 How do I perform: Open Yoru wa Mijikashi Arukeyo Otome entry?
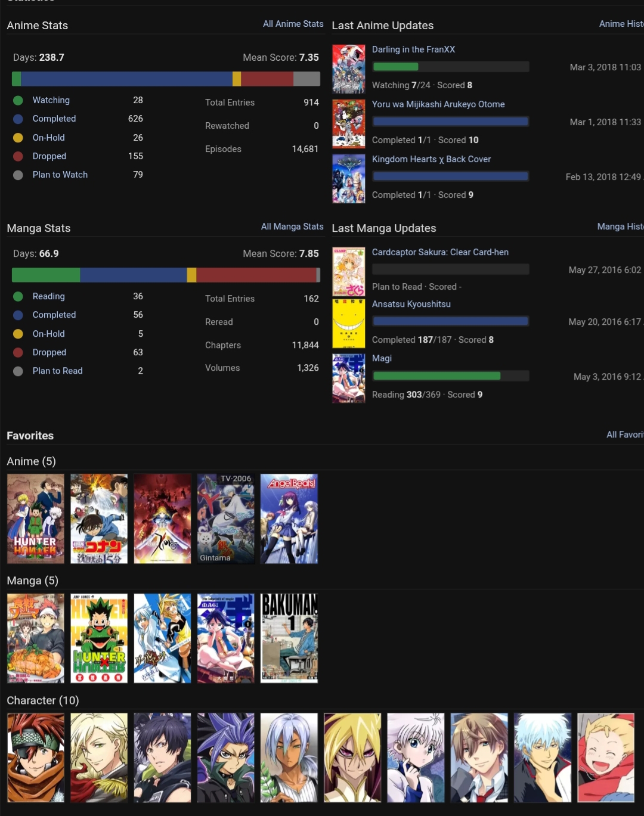(438, 104)
